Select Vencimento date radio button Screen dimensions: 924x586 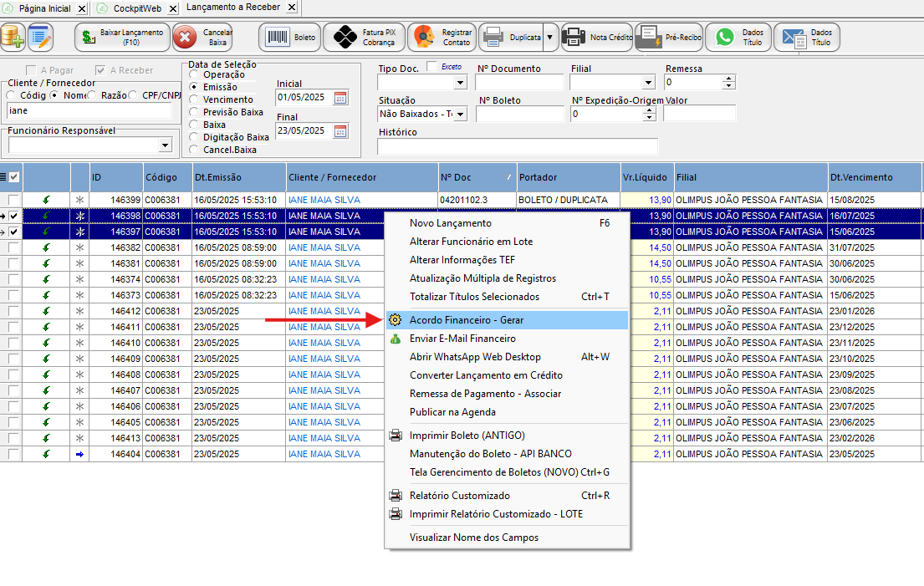click(x=193, y=99)
